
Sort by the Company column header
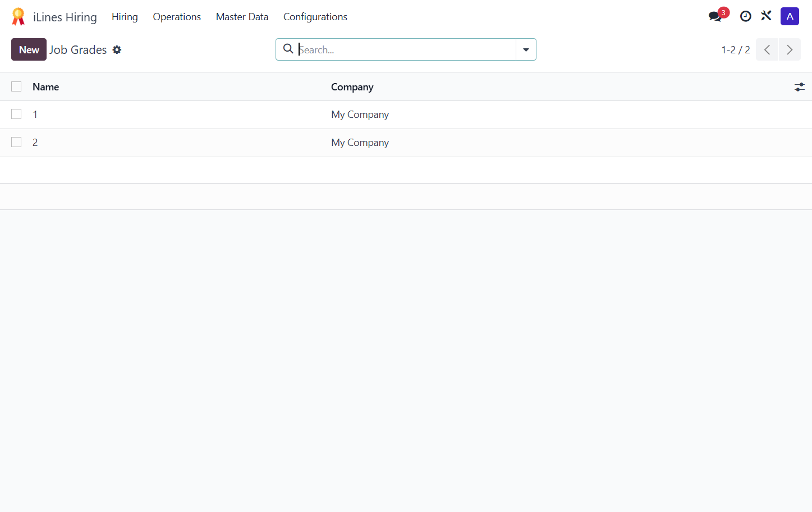(x=352, y=87)
